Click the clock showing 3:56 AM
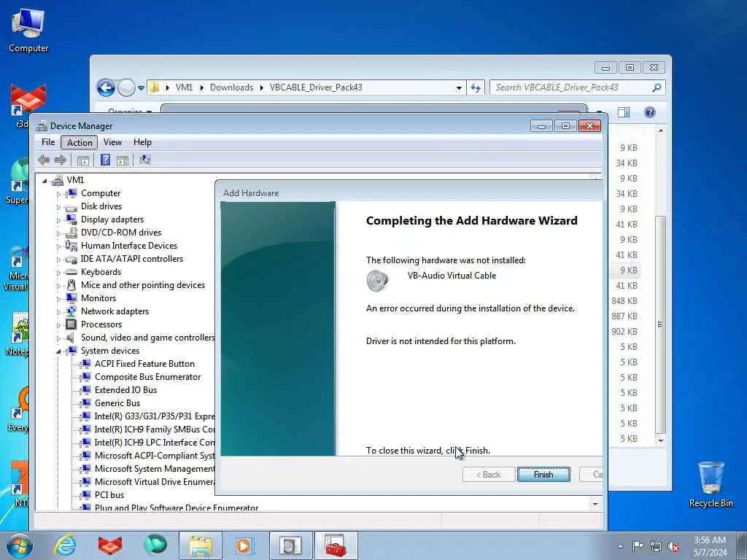 click(x=710, y=540)
